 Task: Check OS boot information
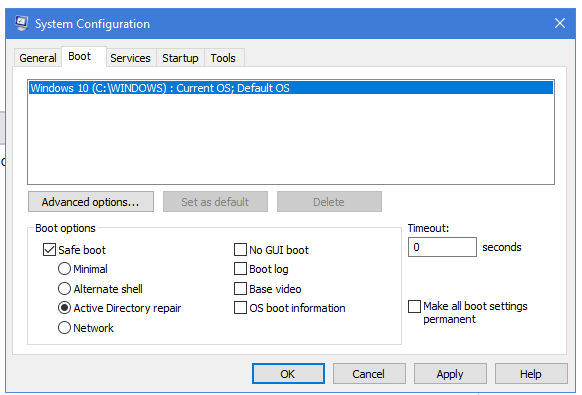pyautogui.click(x=240, y=308)
